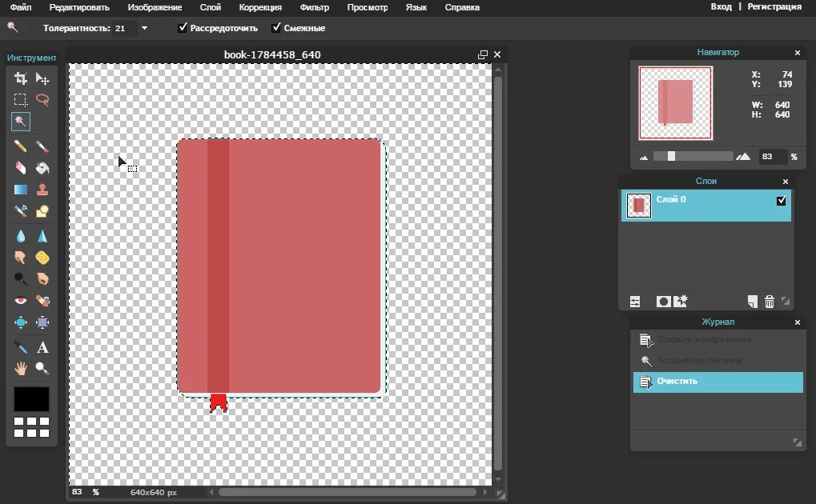Toggle visibility checkbox for Слой 0
Viewport: 816px width, 504px height.
(x=781, y=200)
